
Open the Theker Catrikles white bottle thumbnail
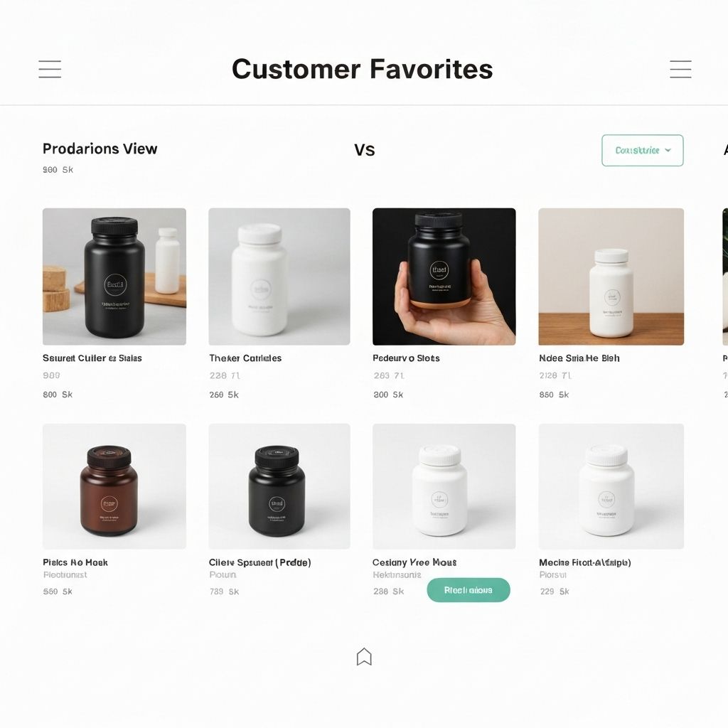(x=279, y=277)
